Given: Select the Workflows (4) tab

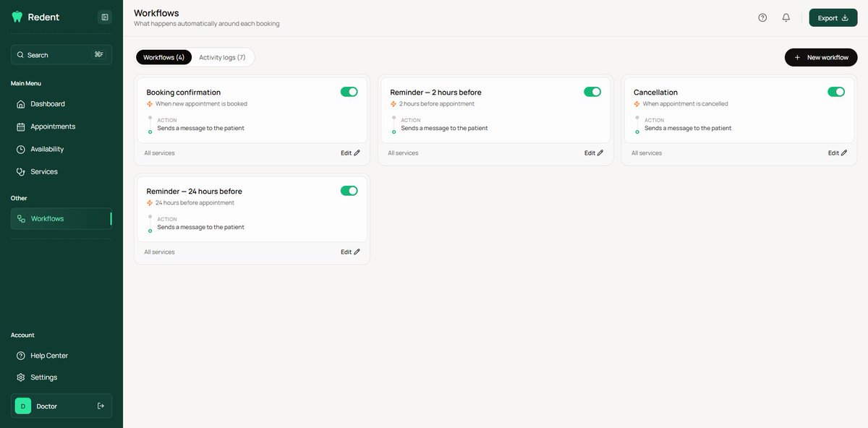Looking at the screenshot, I should point(163,57).
